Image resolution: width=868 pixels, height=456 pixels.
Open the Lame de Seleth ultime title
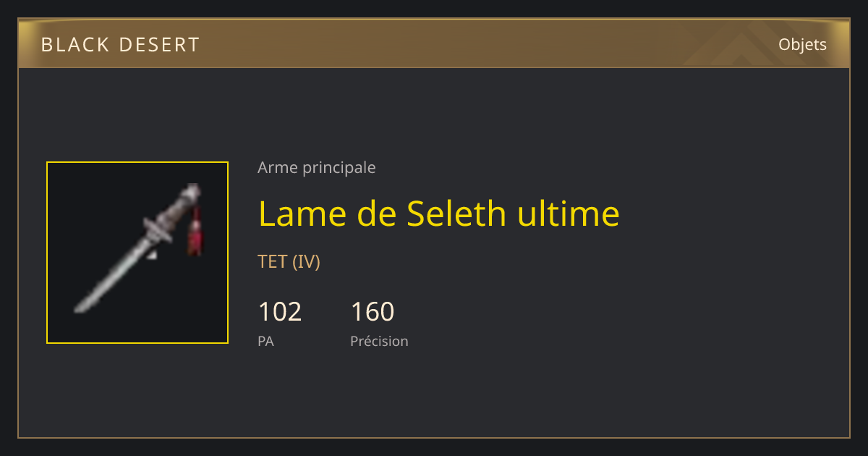tap(438, 214)
